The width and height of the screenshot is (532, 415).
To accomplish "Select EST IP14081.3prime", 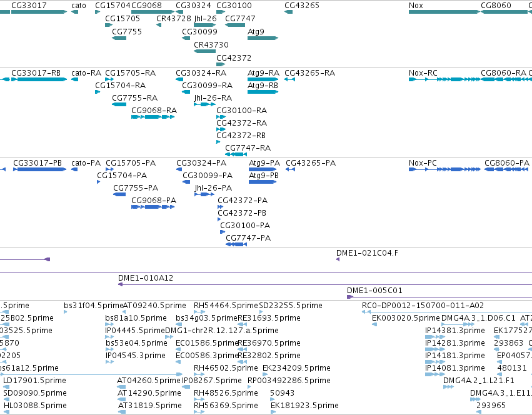I will coord(434,374).
